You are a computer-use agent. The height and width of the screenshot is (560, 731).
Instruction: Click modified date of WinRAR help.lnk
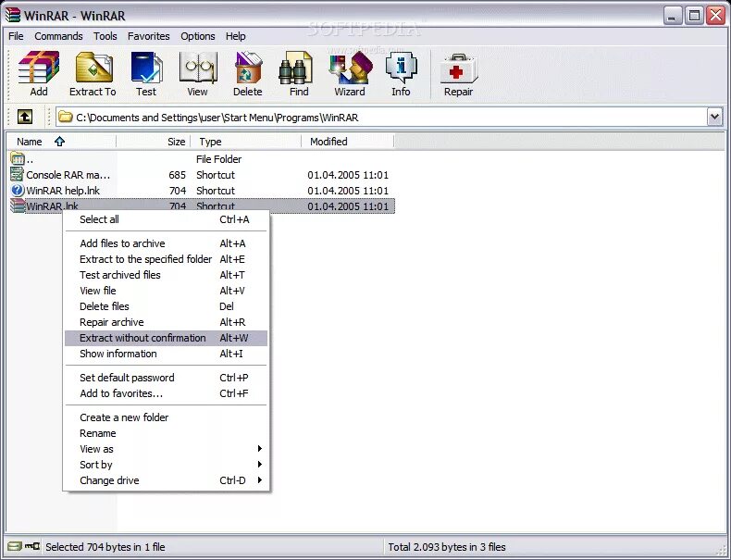click(x=348, y=191)
